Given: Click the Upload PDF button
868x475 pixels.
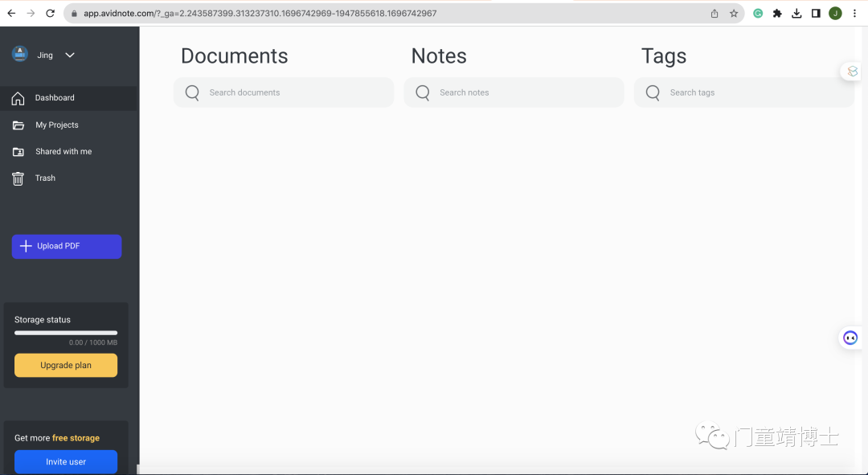Looking at the screenshot, I should point(67,247).
